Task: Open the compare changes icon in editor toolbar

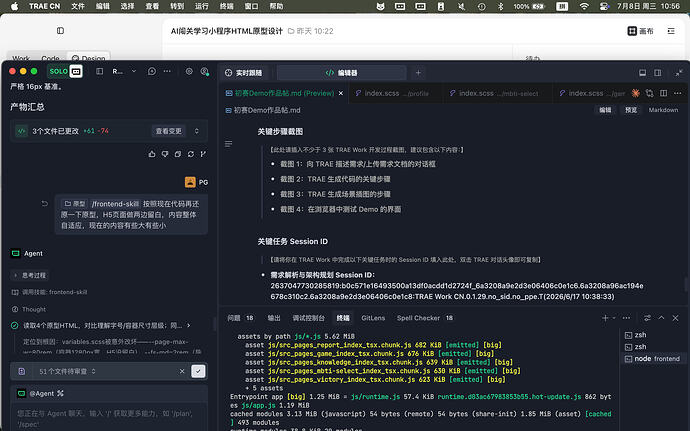Action: pyautogui.click(x=650, y=93)
